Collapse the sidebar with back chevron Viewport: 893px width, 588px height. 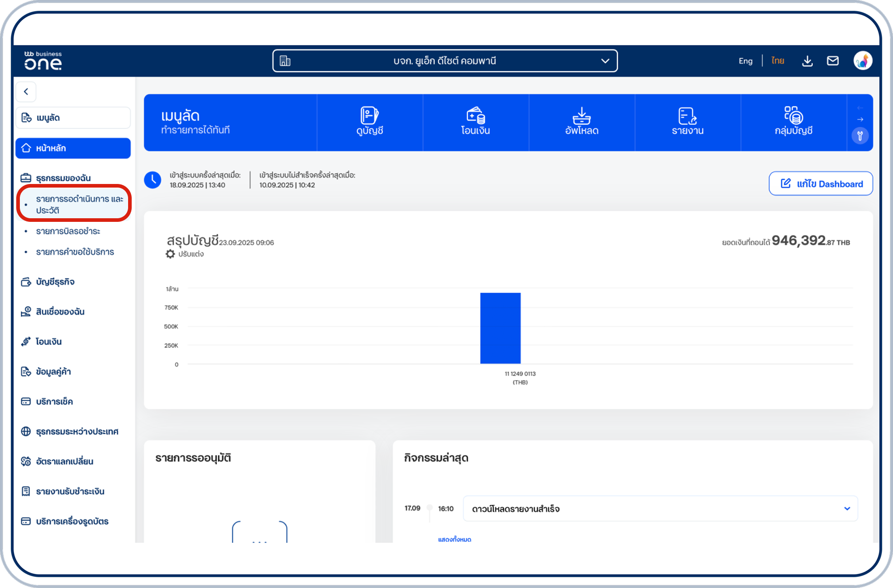pyautogui.click(x=26, y=92)
